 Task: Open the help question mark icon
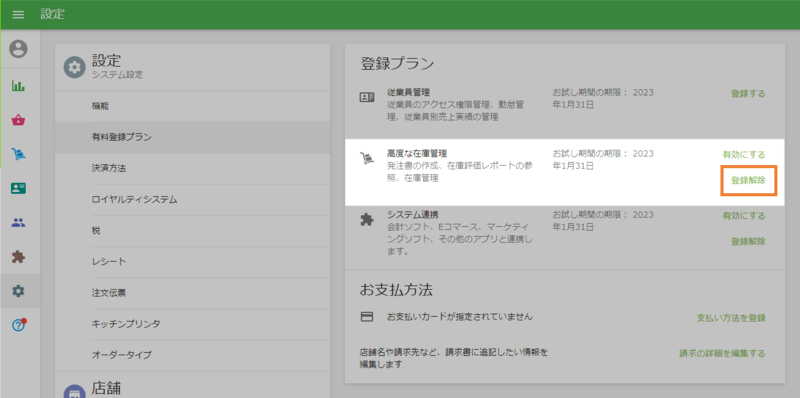point(19,325)
